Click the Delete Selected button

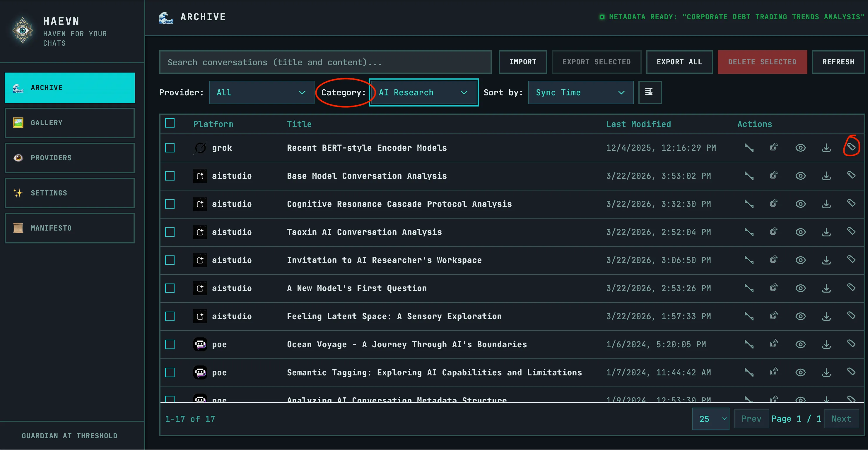click(x=762, y=62)
